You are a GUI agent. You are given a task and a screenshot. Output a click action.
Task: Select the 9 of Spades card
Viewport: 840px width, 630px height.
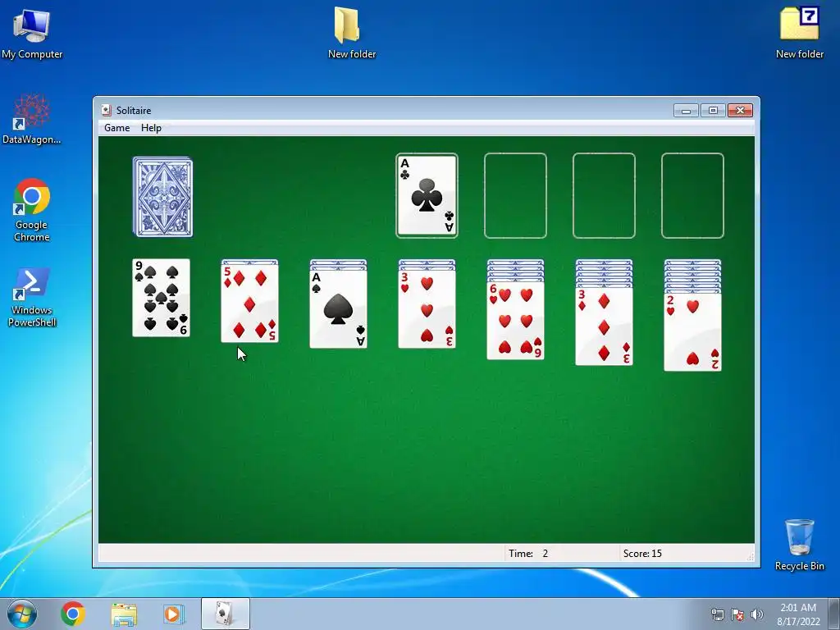(162, 298)
